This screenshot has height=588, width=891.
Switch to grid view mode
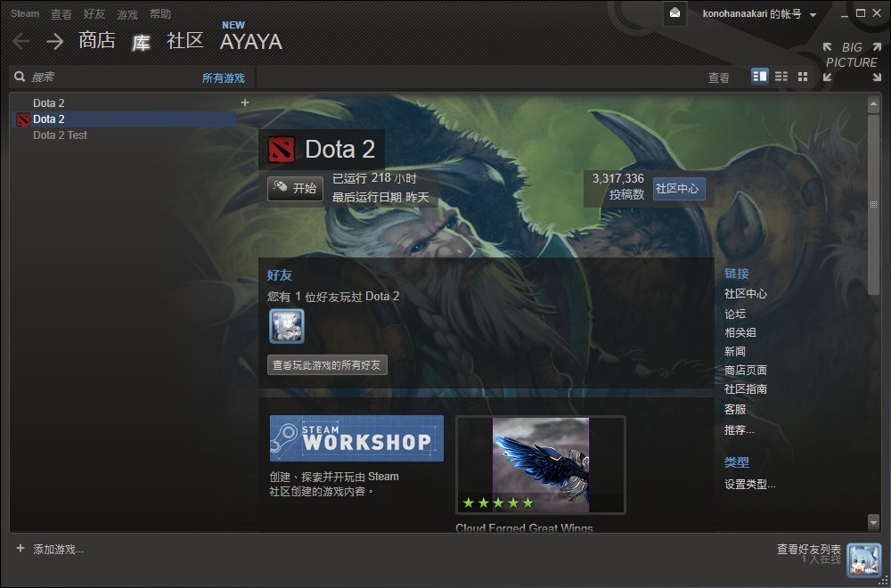[x=803, y=76]
